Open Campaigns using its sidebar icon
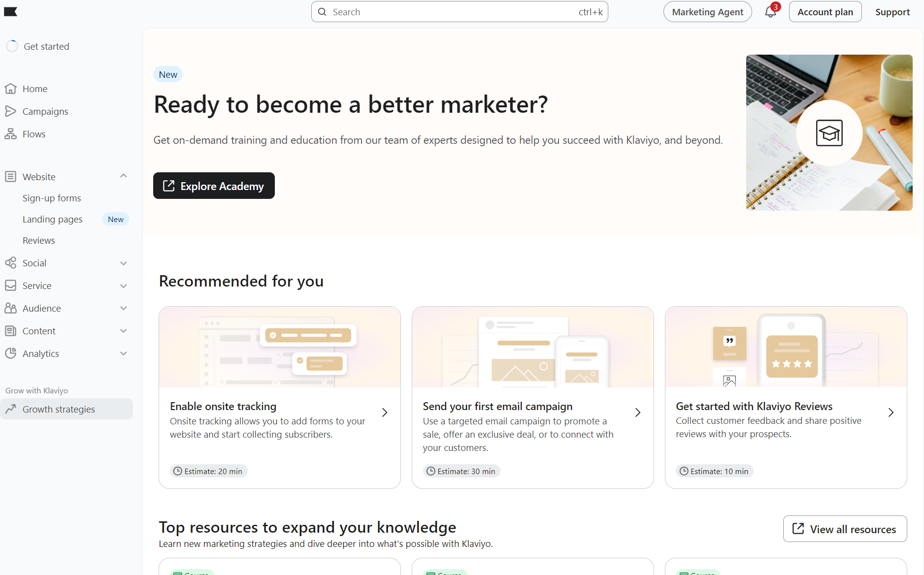 coord(11,111)
